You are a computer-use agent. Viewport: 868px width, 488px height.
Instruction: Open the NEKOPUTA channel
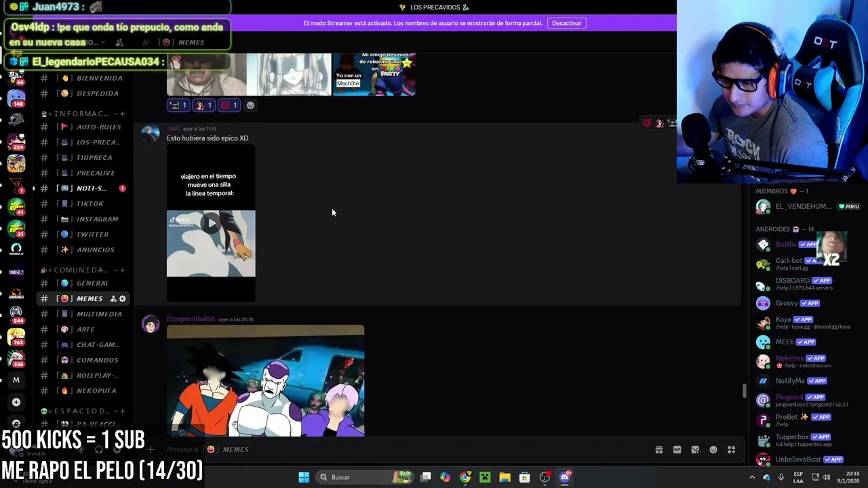(x=83, y=390)
